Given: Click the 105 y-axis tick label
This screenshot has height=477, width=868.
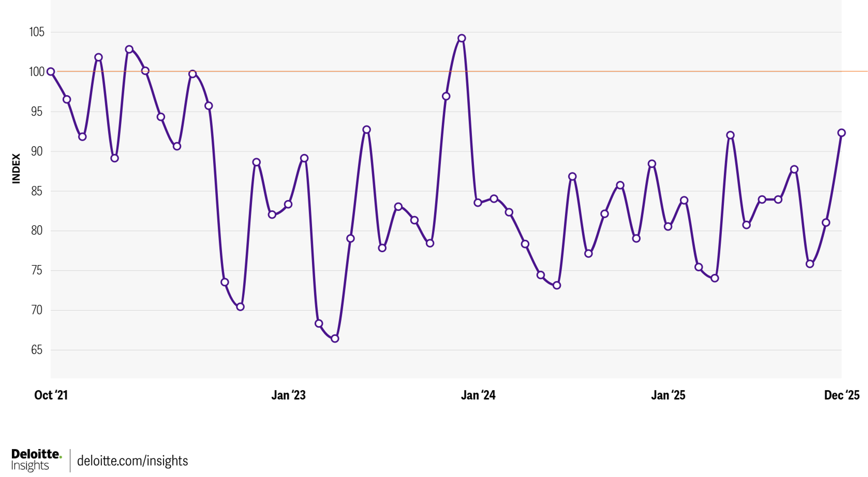Looking at the screenshot, I should (37, 32).
